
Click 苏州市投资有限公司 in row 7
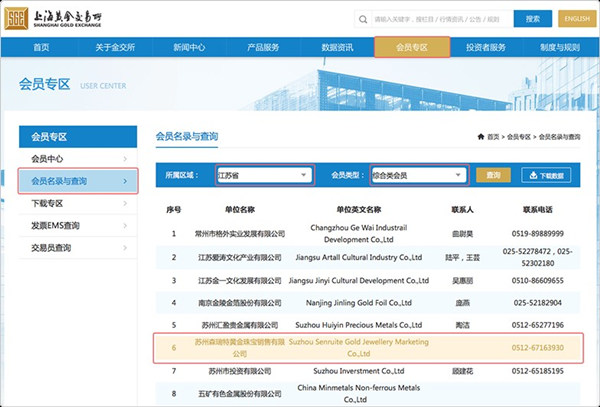click(240, 371)
